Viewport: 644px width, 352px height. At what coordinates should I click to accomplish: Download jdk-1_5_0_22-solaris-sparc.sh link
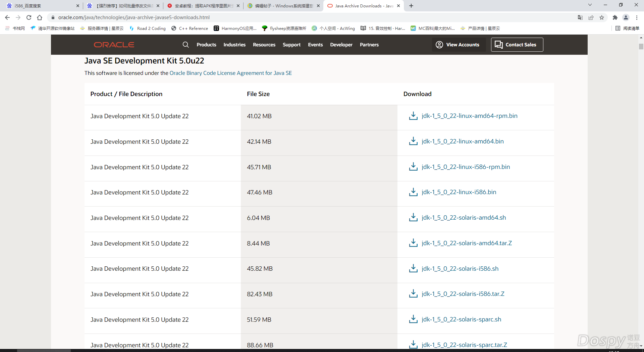461,319
